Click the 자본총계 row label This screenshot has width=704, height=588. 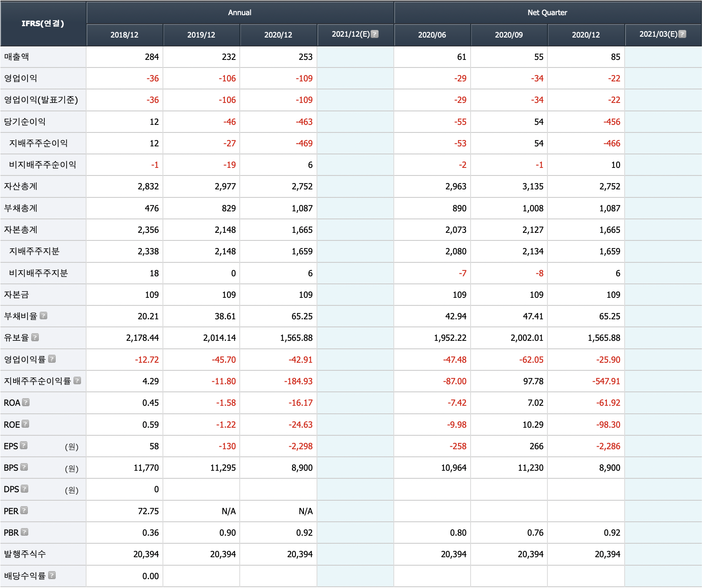pos(21,229)
